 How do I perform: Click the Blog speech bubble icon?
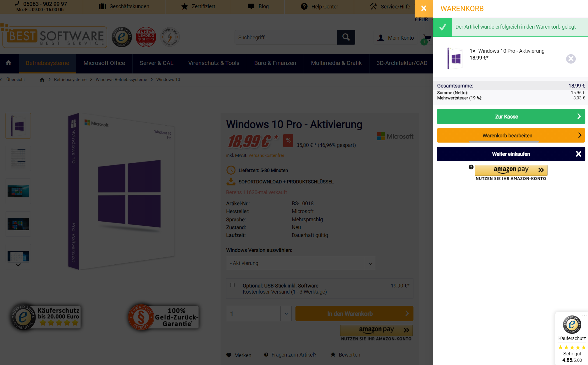(x=251, y=6)
